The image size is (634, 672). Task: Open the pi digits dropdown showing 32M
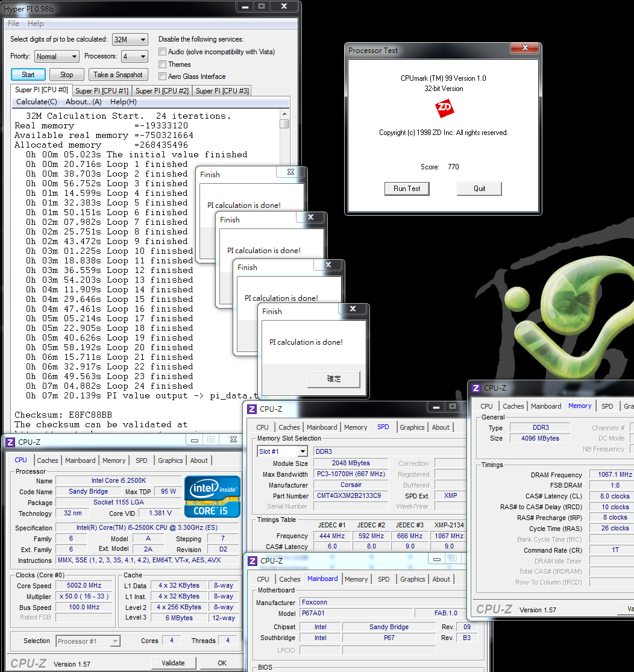(x=130, y=39)
